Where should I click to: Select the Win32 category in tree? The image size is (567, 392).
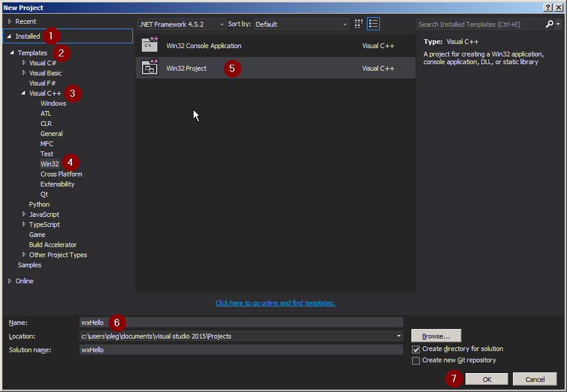[49, 164]
